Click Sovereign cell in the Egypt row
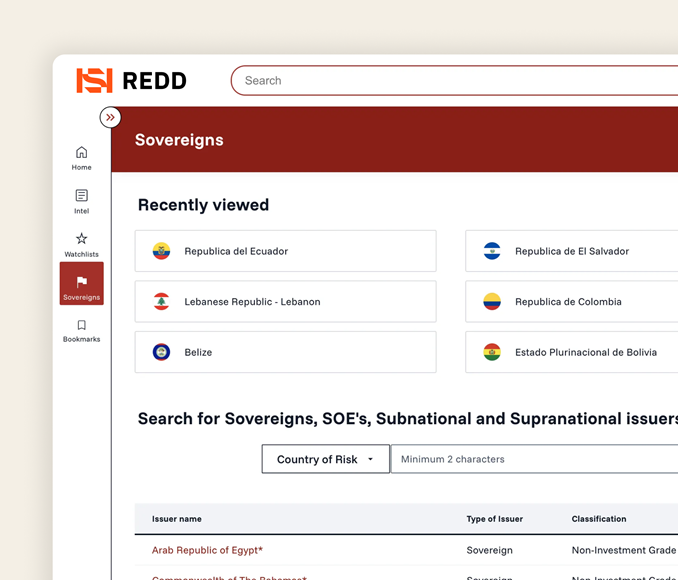 pos(489,550)
